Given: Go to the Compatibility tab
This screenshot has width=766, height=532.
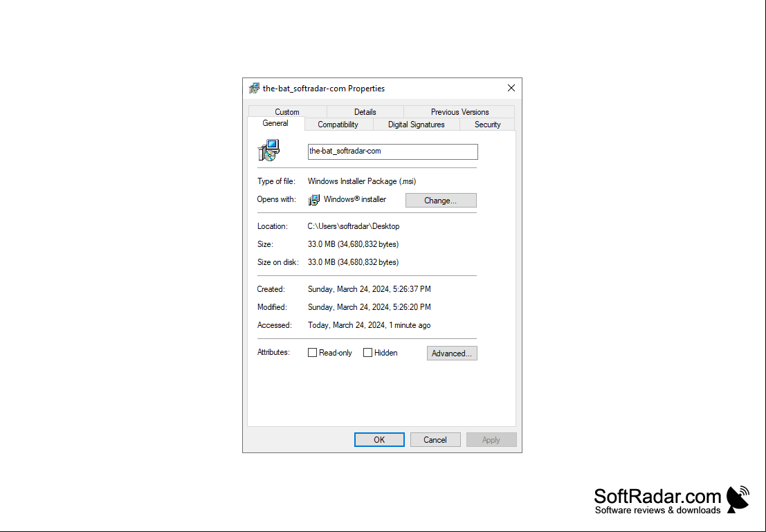Looking at the screenshot, I should click(338, 125).
